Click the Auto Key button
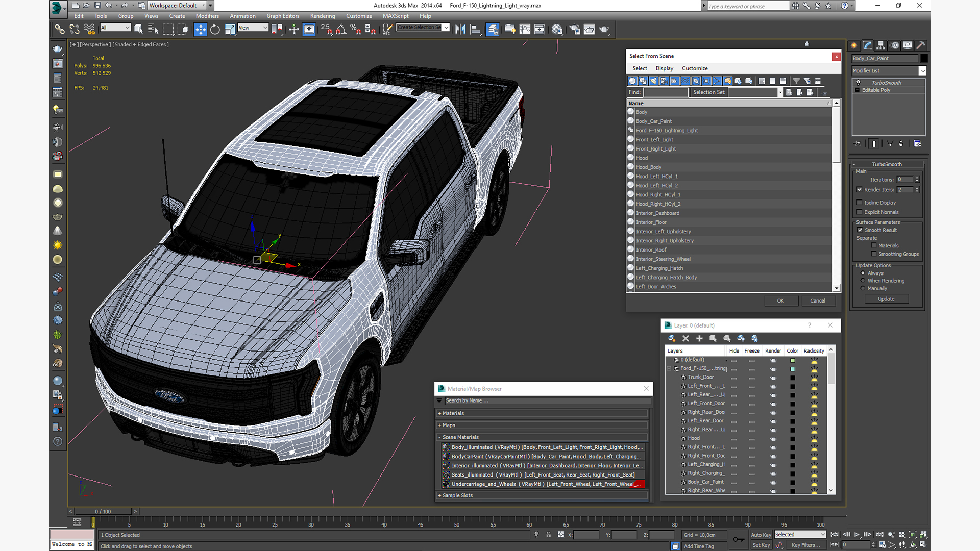The height and width of the screenshot is (551, 980). [761, 535]
